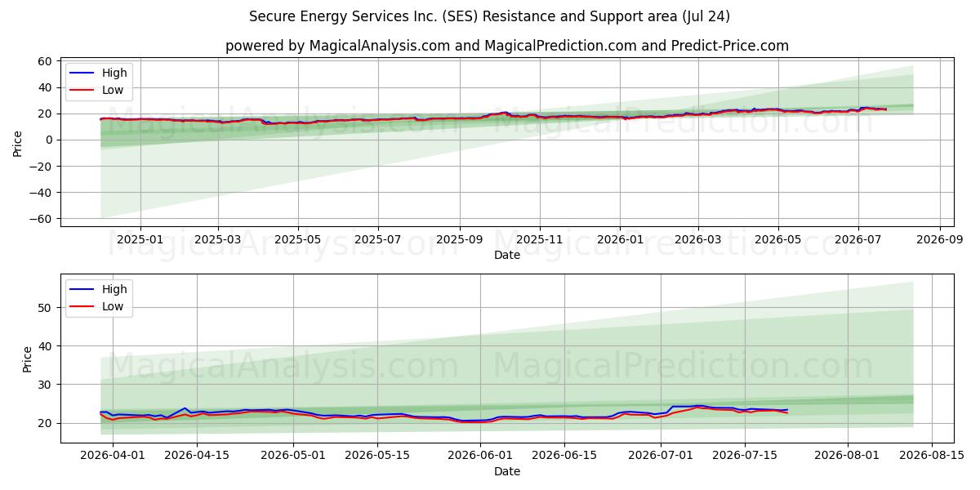Click the 2026-05-01 date tick on bottom chart
Viewport: 980px width, 490px height.
(293, 457)
